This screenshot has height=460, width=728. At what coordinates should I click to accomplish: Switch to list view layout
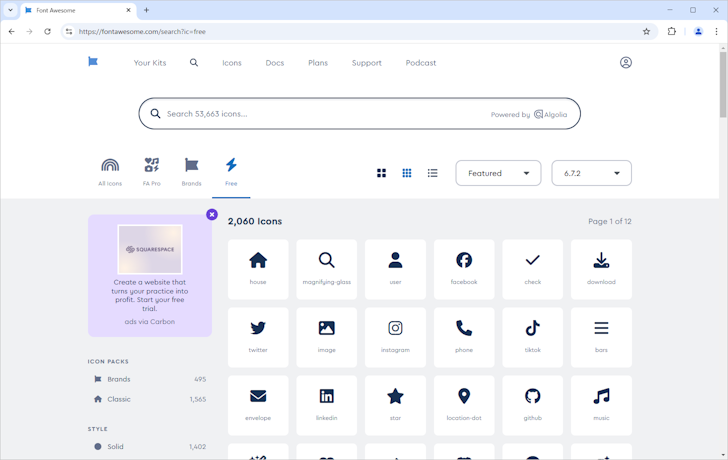click(x=433, y=173)
